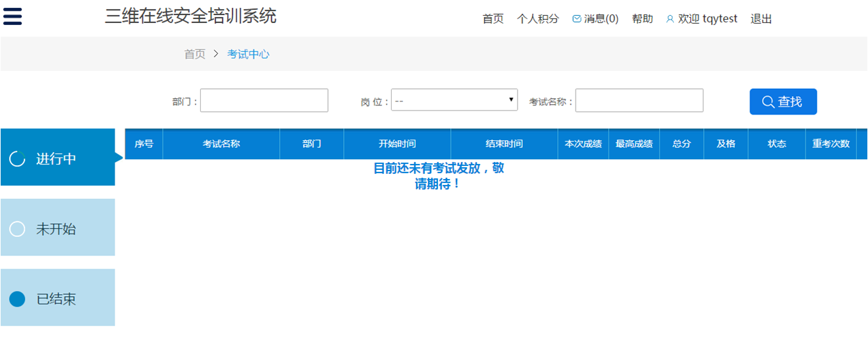
Task: Open the 岗位 dropdown list
Action: 454,100
